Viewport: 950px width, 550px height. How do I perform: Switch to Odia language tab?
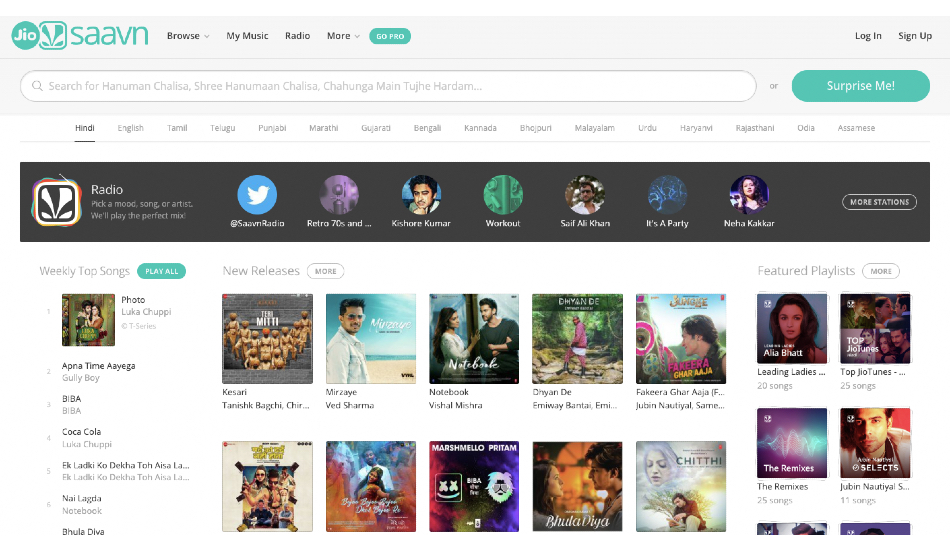coord(806,128)
